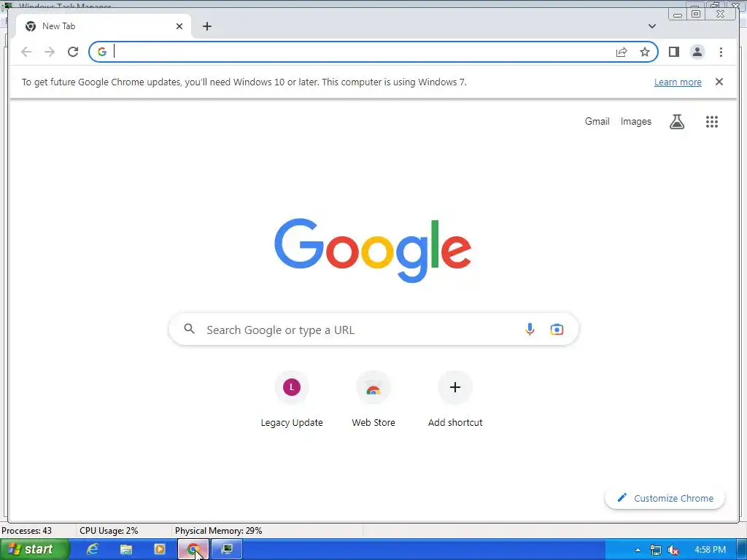Click the Google icon in the address bar

point(102,52)
